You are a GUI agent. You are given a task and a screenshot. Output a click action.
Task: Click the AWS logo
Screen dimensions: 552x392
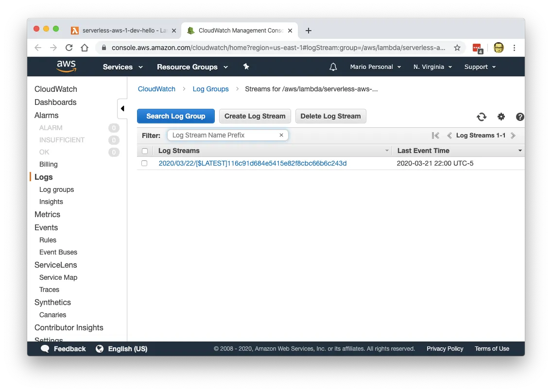(x=66, y=66)
